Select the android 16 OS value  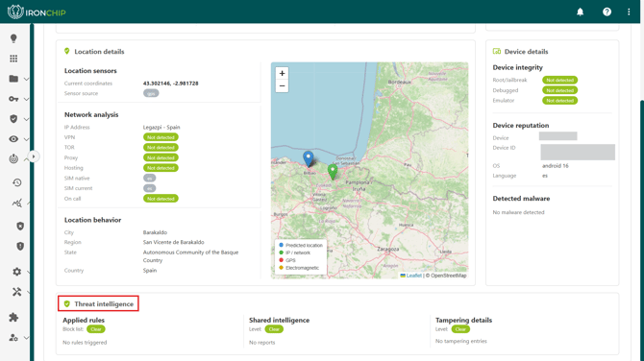click(x=556, y=166)
